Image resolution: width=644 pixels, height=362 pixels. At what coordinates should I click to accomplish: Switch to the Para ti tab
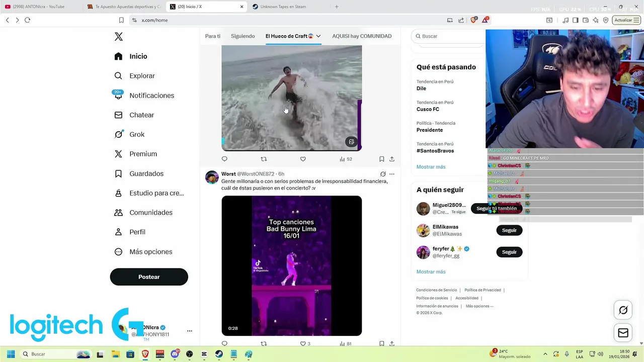[x=213, y=36]
